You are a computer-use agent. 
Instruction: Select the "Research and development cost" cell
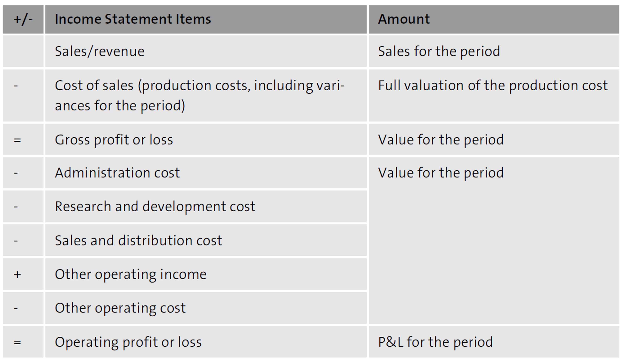155,206
